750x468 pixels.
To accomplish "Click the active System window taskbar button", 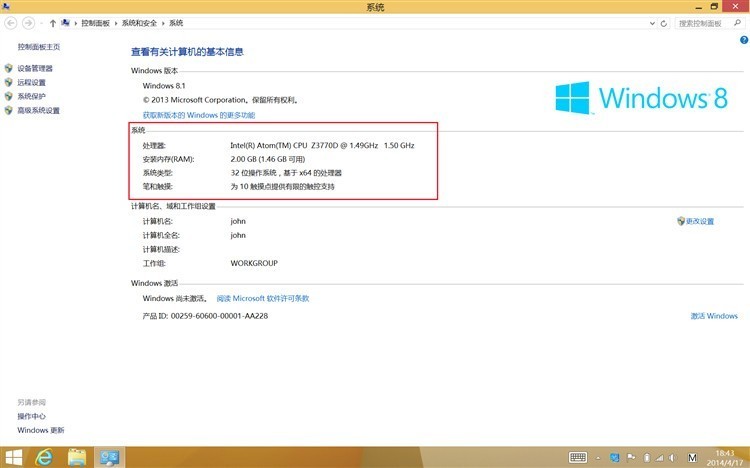I will coord(109,457).
